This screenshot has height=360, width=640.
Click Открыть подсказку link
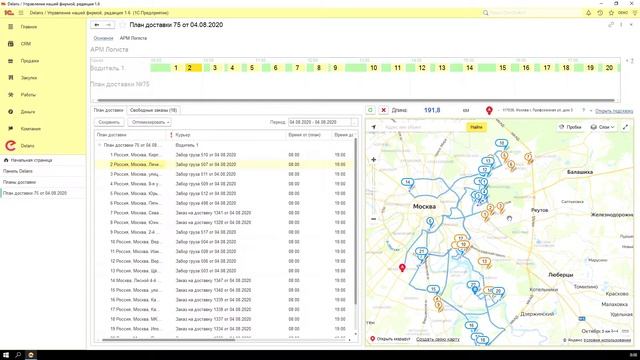pos(614,111)
